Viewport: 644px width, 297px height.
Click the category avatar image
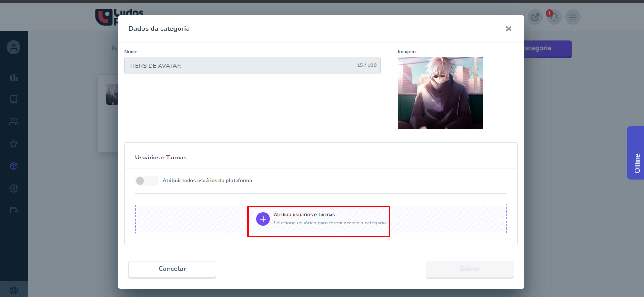click(441, 93)
